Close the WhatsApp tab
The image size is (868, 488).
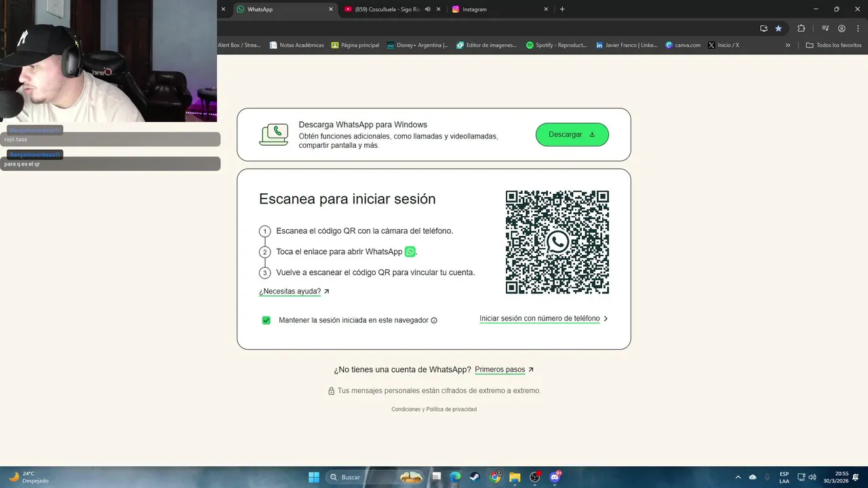tap(331, 9)
